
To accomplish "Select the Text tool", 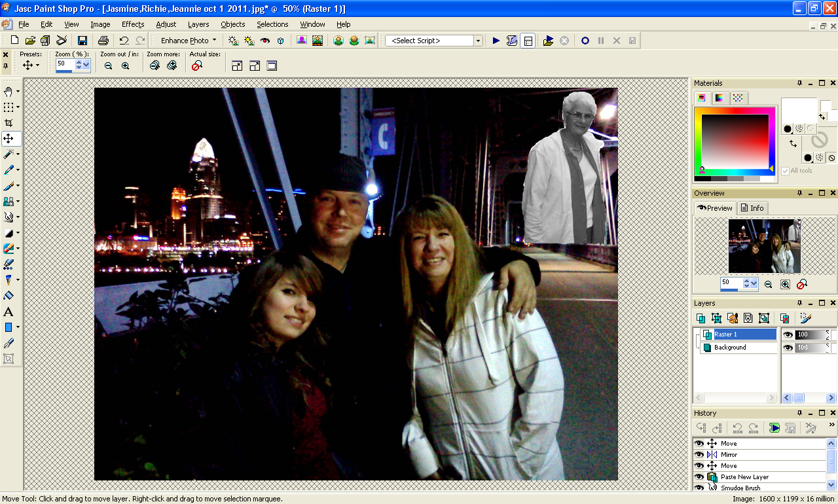I will [x=9, y=312].
